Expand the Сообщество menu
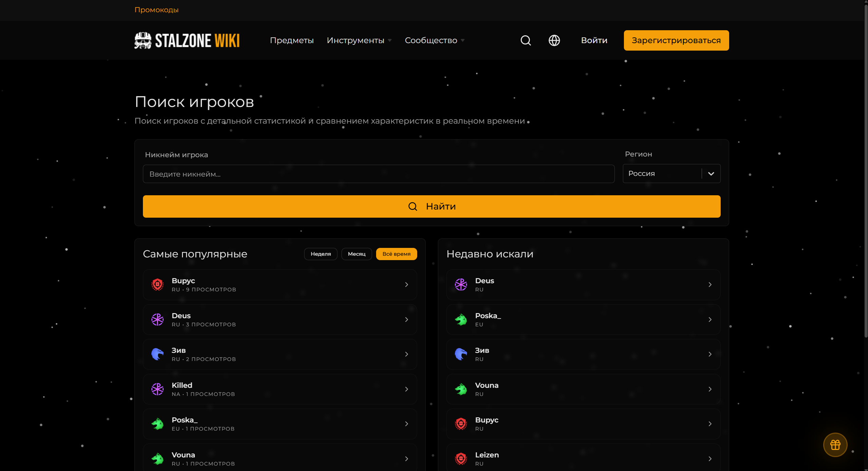Image resolution: width=868 pixels, height=471 pixels. 435,40
